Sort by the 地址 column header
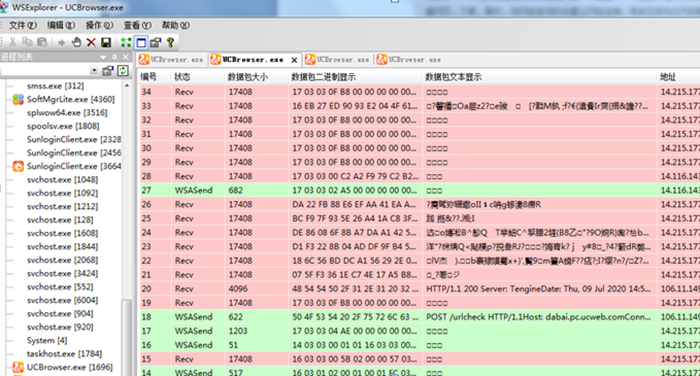The width and height of the screenshot is (700, 376). [x=679, y=77]
